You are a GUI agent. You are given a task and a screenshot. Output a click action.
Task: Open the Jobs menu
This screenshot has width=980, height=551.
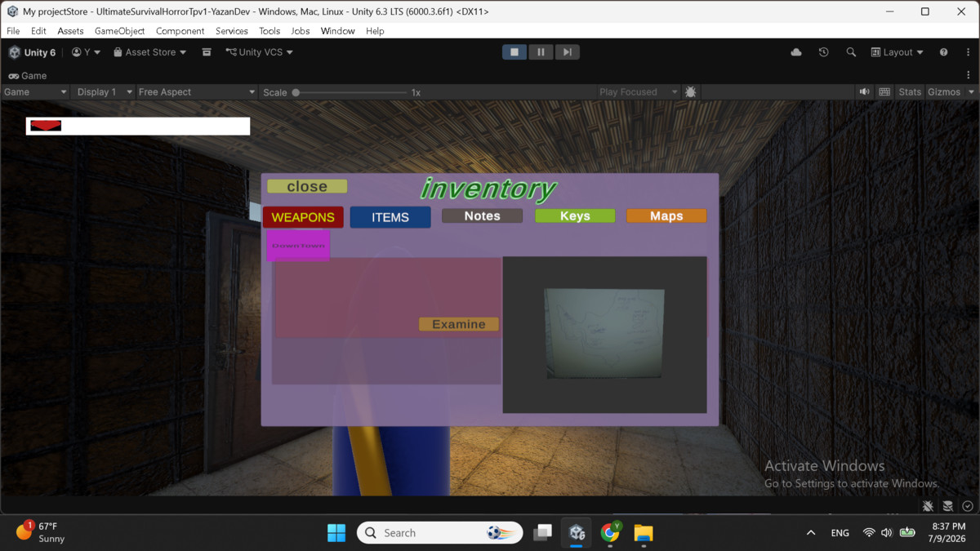(301, 31)
